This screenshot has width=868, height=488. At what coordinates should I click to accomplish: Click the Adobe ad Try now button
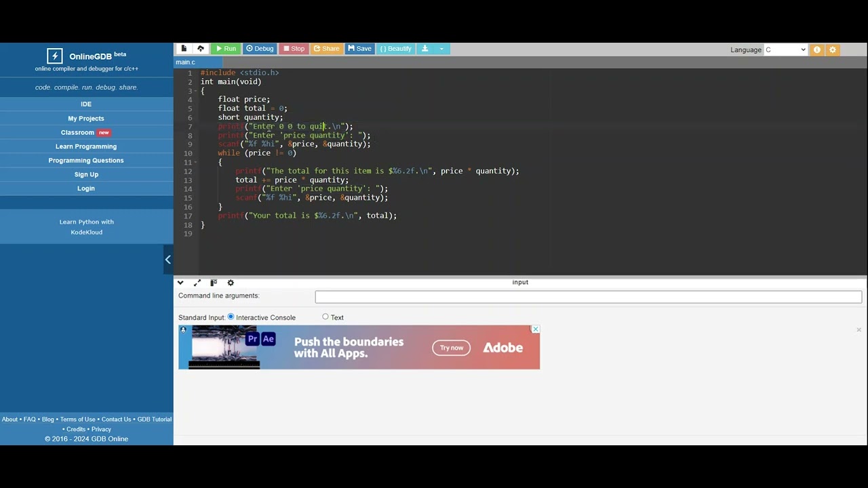tap(451, 348)
